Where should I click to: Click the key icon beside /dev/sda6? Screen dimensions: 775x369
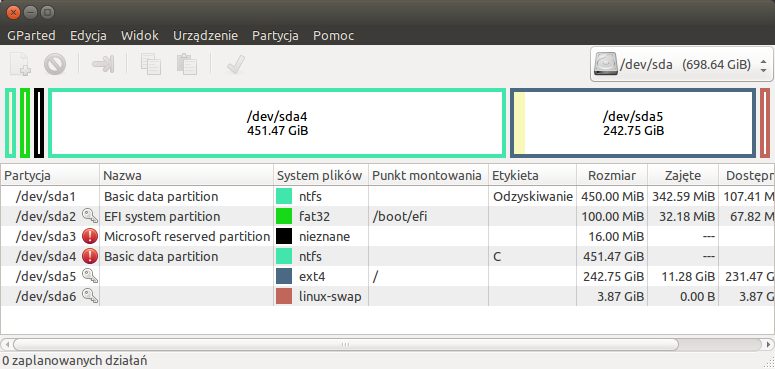click(x=89, y=296)
